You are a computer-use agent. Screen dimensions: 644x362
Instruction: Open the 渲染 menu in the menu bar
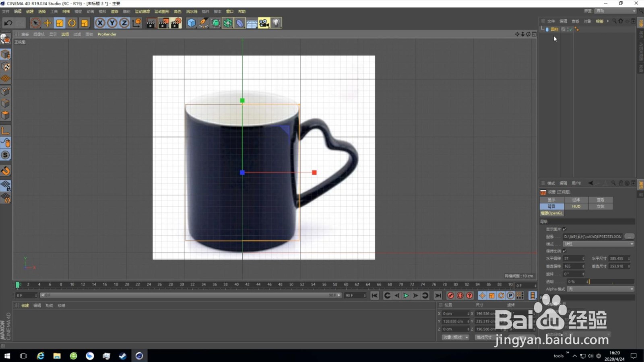point(114,11)
